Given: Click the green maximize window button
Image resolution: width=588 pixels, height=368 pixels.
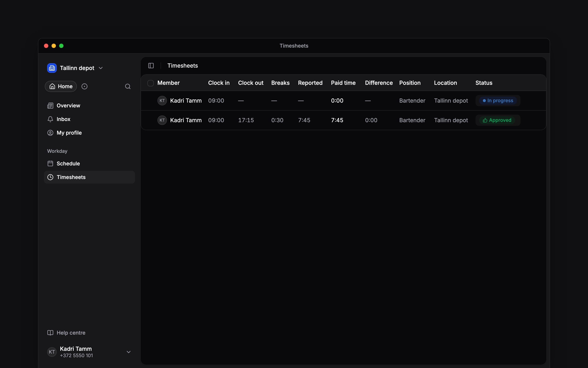Looking at the screenshot, I should [x=62, y=46].
